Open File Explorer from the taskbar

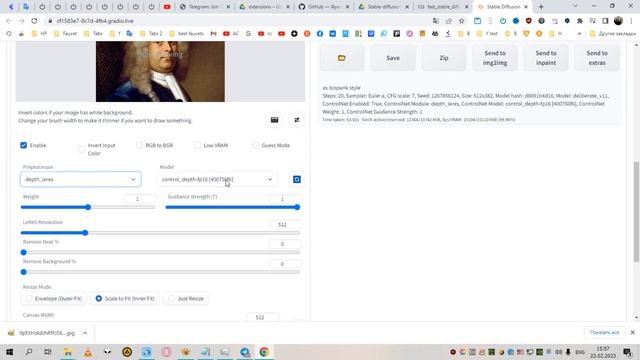pyautogui.click(x=68, y=352)
